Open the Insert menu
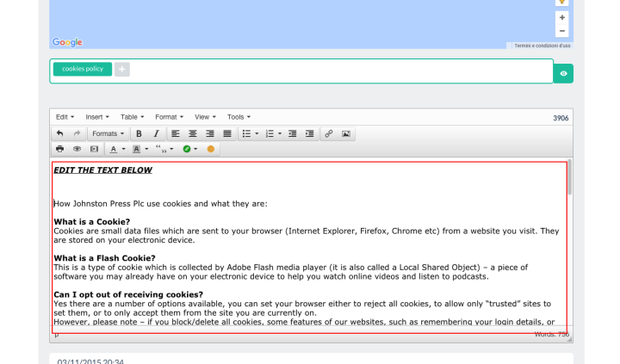Image resolution: width=620 pixels, height=364 pixels. [x=97, y=117]
